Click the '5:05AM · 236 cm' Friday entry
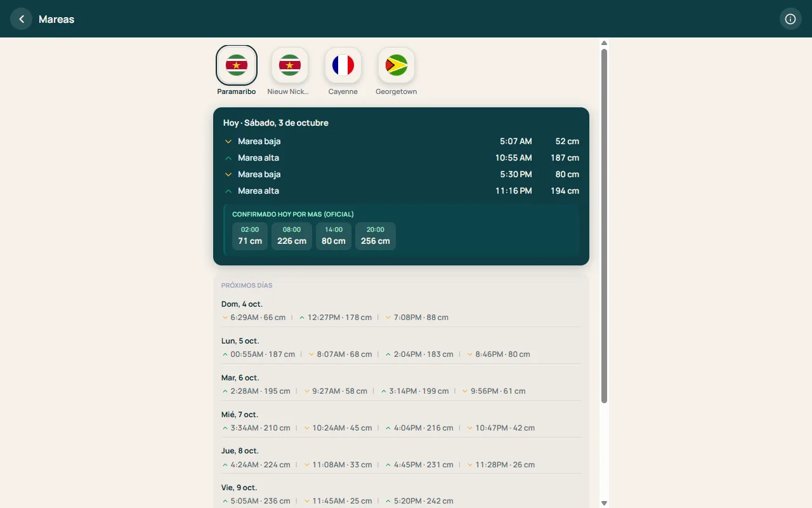 [256, 502]
